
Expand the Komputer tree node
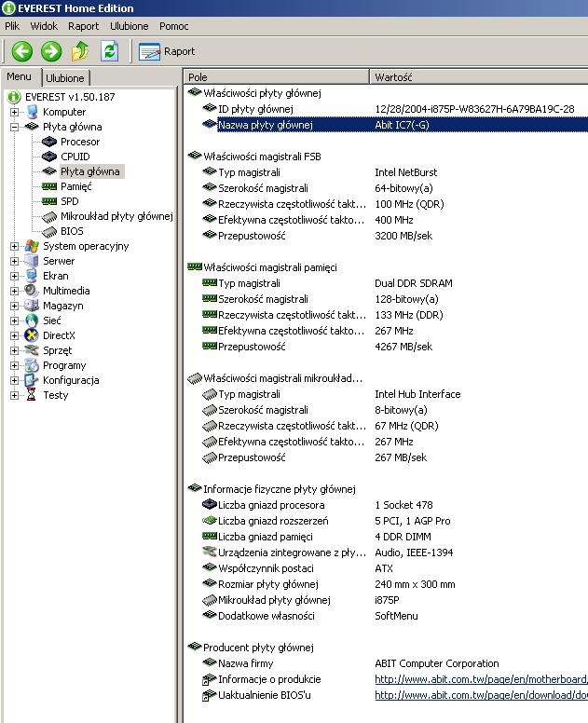point(14,112)
